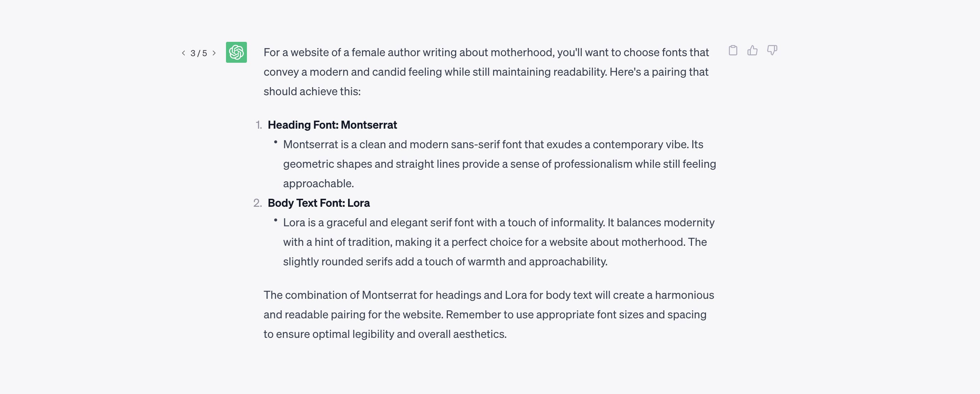The image size is (980, 394).
Task: Click list number 2 beside Body Text Font
Action: click(257, 203)
